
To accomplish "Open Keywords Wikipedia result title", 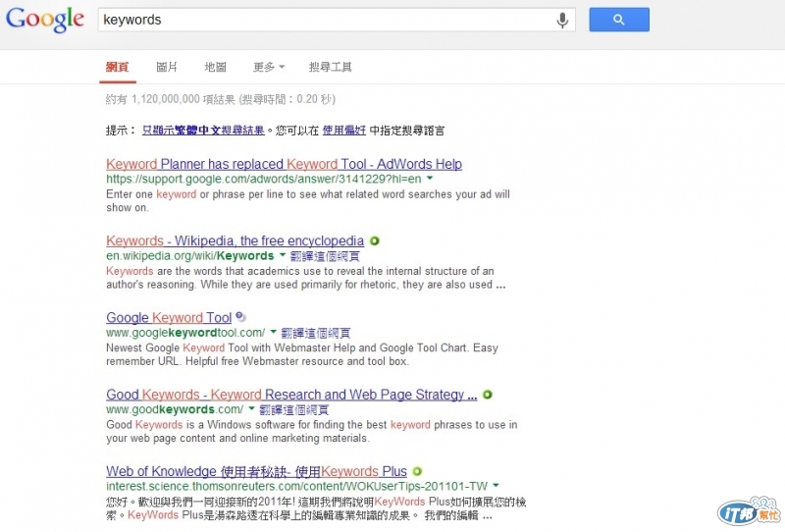I will click(235, 240).
